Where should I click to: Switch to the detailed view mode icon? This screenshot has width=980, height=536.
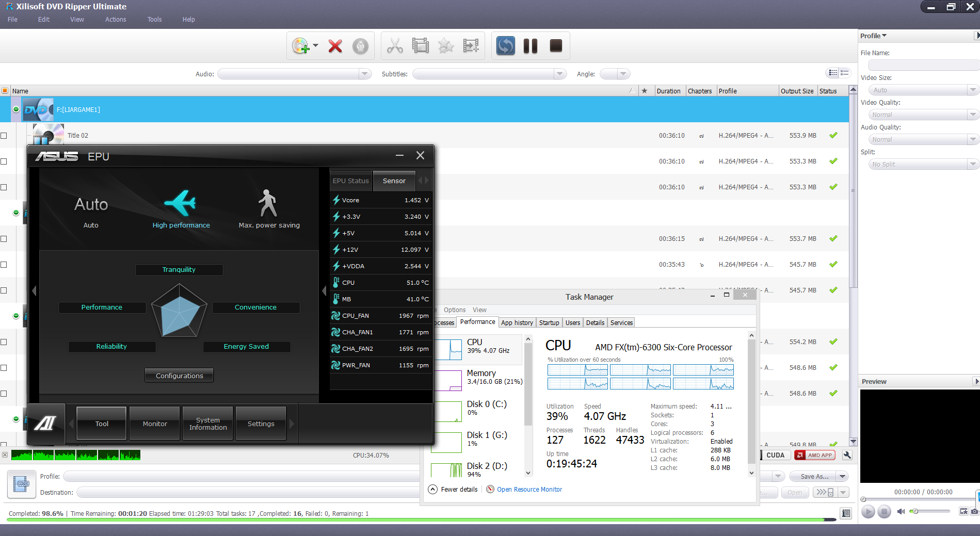coord(845,73)
